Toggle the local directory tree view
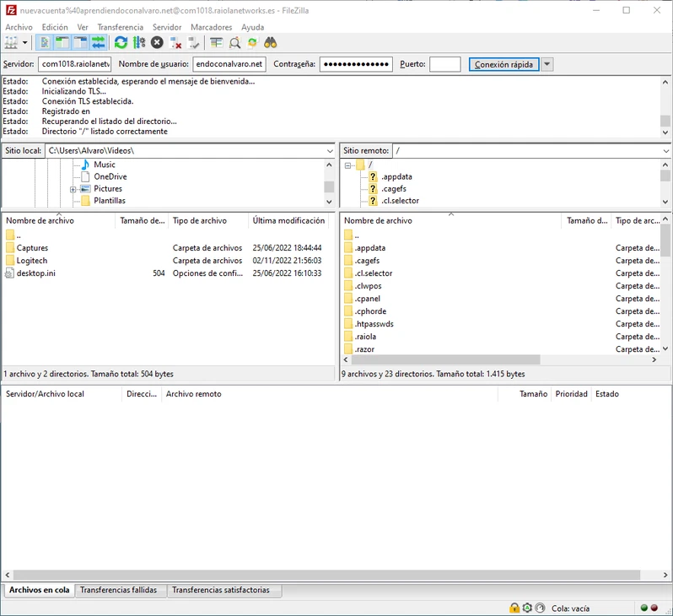The height and width of the screenshot is (616, 673). click(62, 43)
